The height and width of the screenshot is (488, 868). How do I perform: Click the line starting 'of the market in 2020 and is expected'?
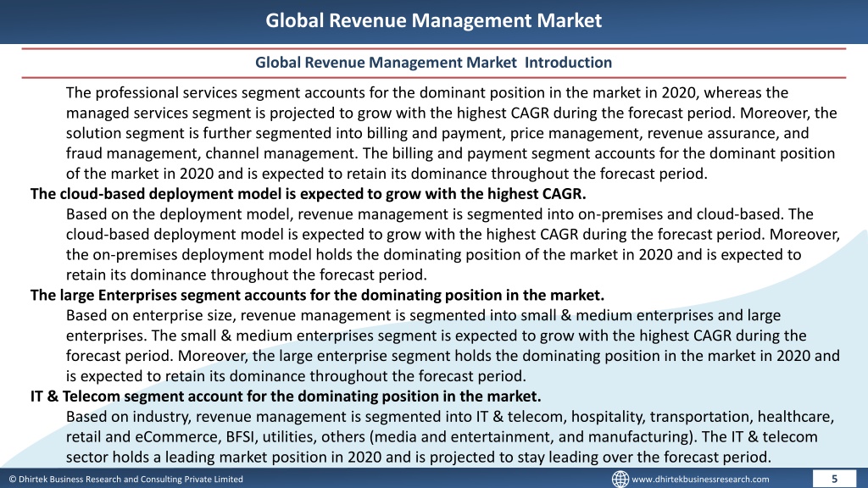(387, 175)
